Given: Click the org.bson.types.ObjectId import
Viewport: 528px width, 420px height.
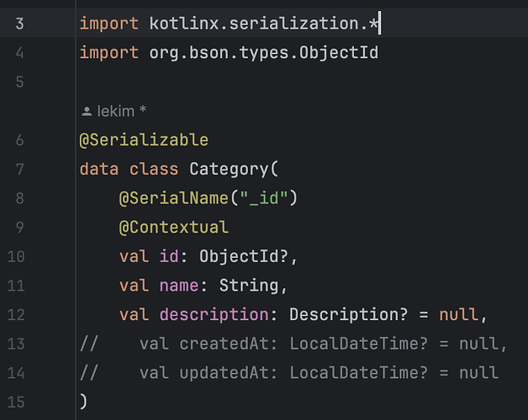Looking at the screenshot, I should (263, 53).
